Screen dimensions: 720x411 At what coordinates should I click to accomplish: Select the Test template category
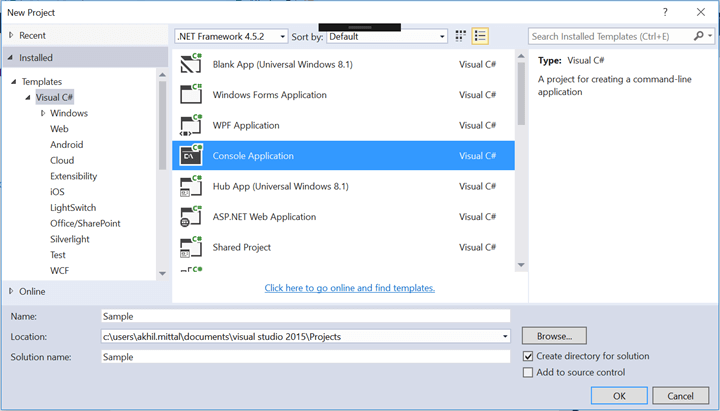58,254
